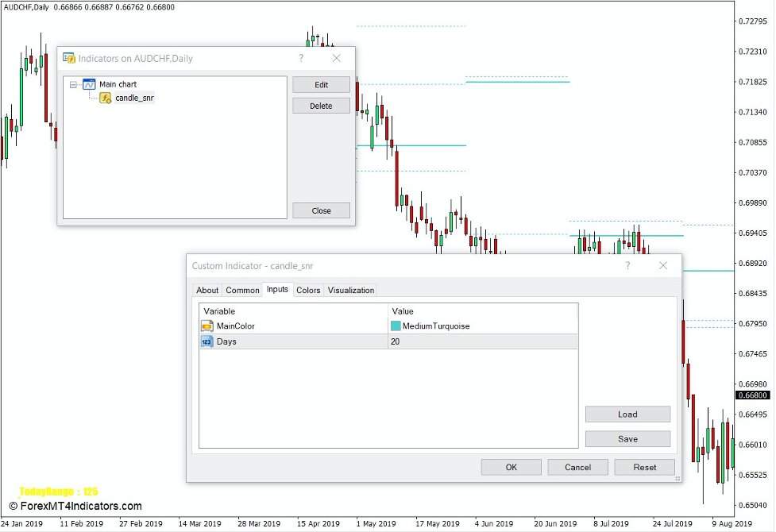Open the Visualization tab

[x=350, y=290]
